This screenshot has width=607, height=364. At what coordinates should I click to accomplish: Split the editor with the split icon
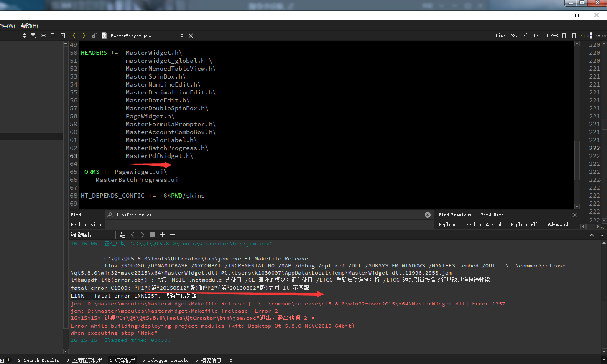[x=53, y=36]
